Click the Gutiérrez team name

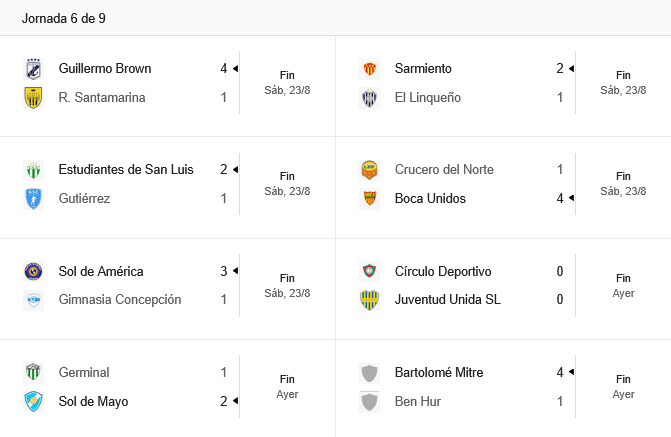[x=84, y=199]
